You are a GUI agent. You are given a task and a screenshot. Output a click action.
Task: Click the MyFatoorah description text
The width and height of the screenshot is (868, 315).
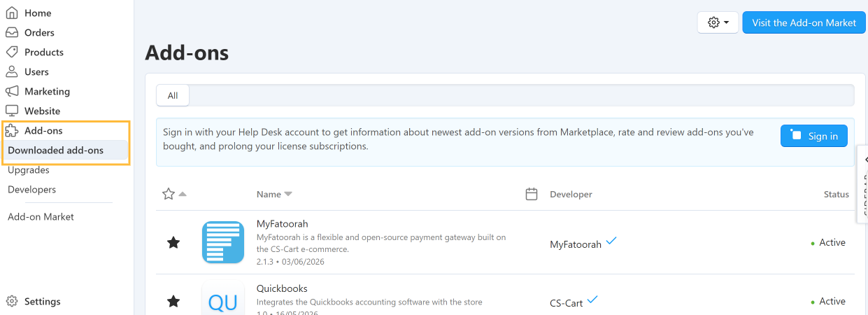coord(381,243)
